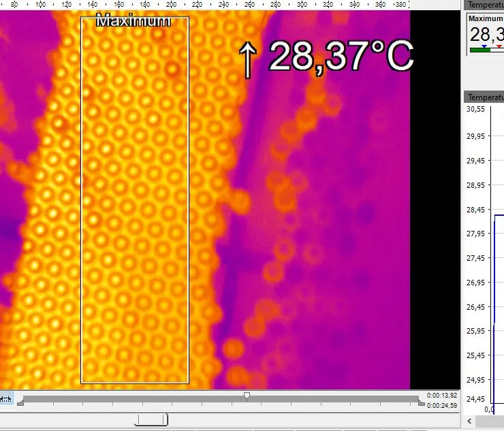
Task: Click the total duration 0:00:24,59 label
Action: 442,406
